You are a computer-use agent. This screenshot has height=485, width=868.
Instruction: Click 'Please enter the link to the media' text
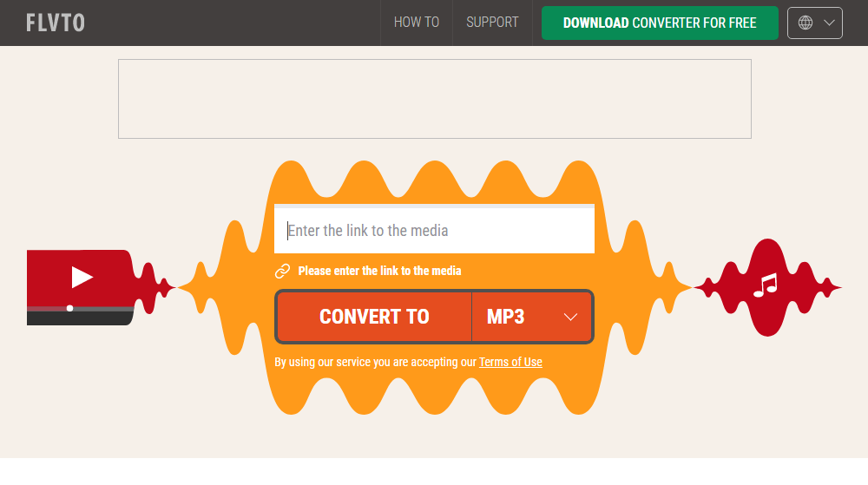[380, 271]
